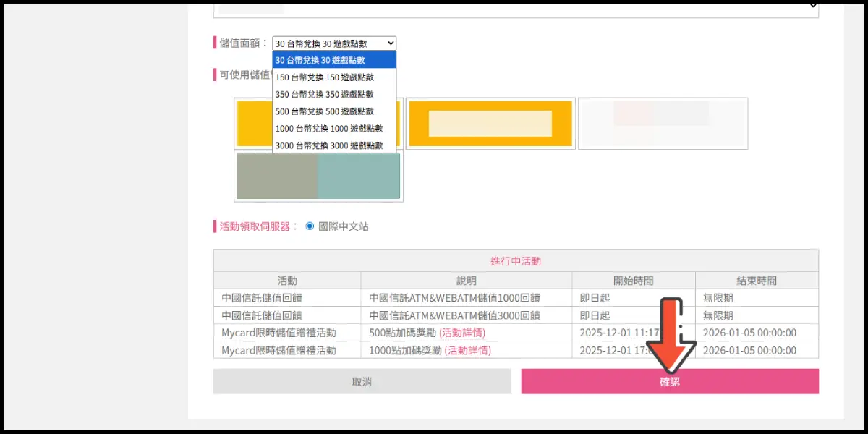Select 500 台幣兌換 500 遊戲點數 option
This screenshot has width=868, height=434.
coord(334,111)
